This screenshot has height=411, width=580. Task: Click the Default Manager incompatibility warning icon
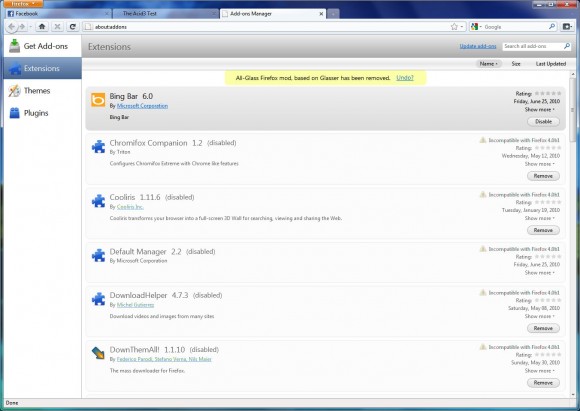[483, 249]
